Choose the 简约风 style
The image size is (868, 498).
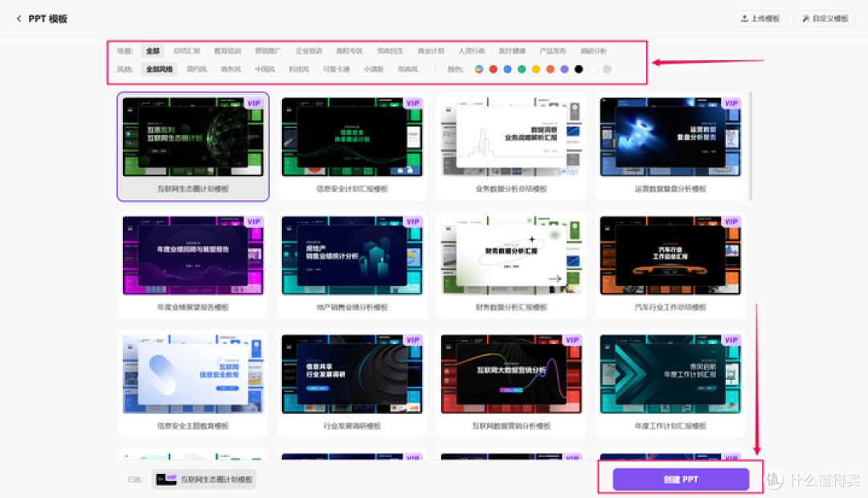pos(197,69)
